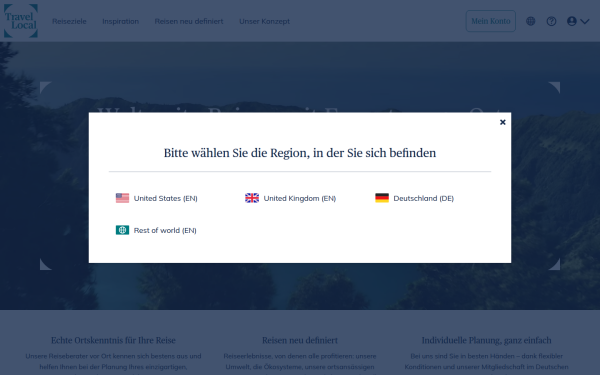Open Unser Konzept menu item
The image size is (600, 375).
(x=264, y=21)
